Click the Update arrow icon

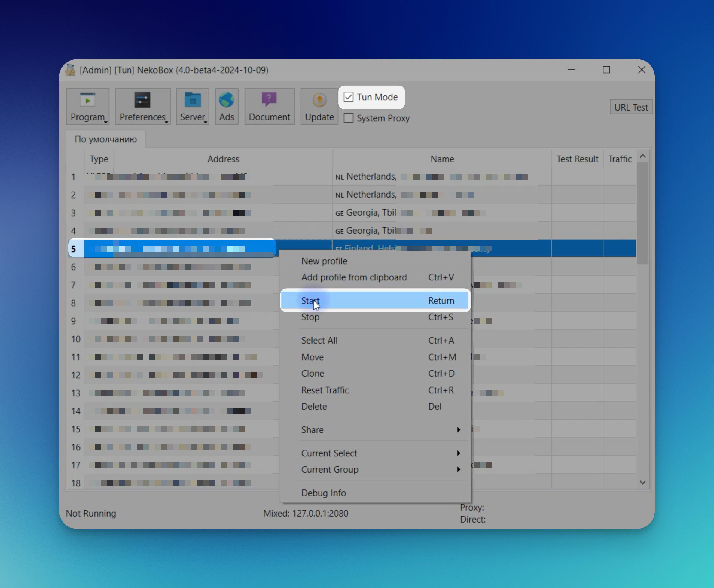pyautogui.click(x=319, y=100)
